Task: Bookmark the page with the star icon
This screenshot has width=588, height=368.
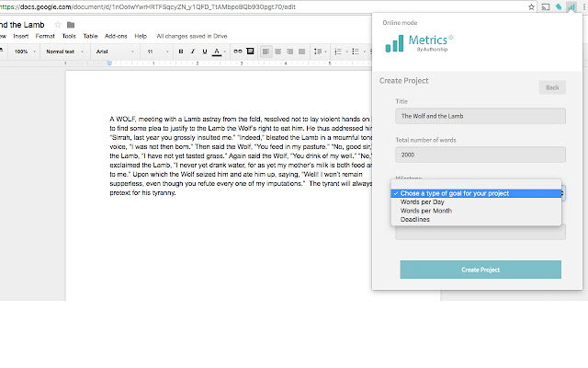Action: tap(531, 6)
